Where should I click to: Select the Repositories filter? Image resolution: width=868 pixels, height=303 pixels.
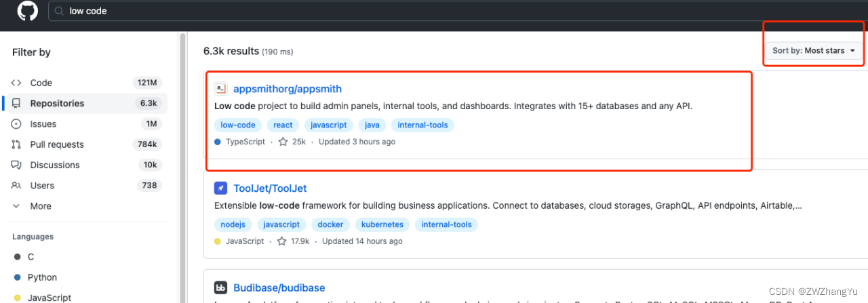[85, 103]
